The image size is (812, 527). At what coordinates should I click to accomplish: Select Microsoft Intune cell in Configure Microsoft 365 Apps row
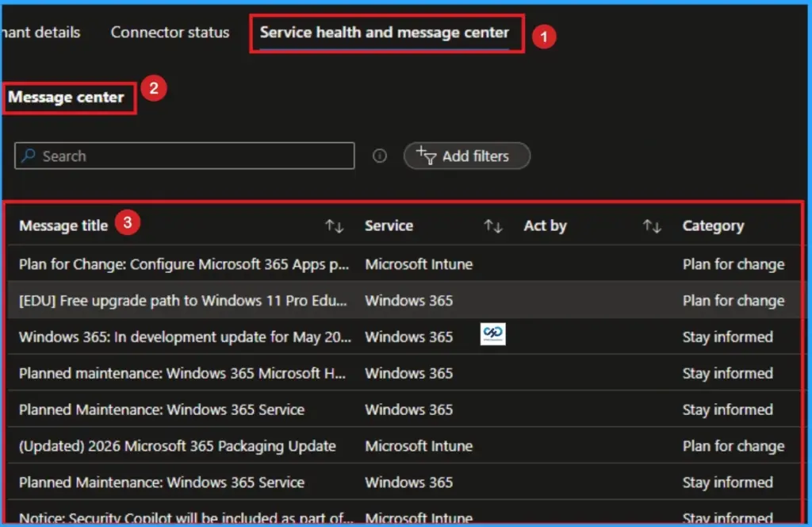coord(419,264)
